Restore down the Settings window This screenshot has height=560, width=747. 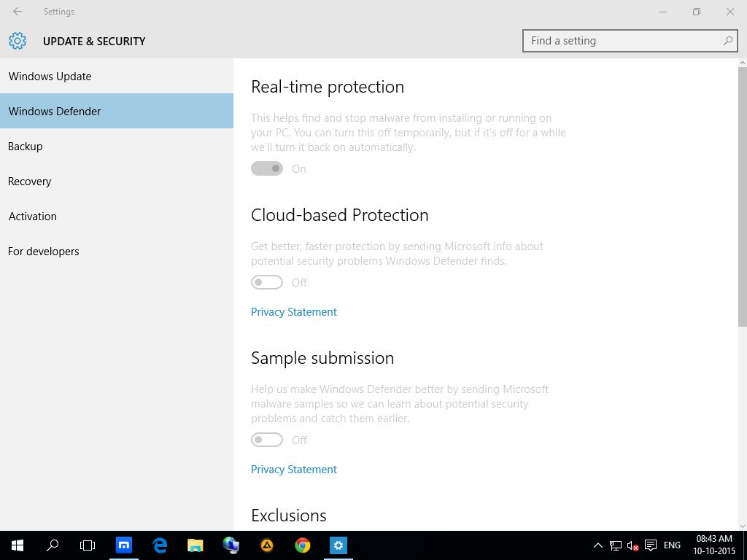click(x=697, y=12)
